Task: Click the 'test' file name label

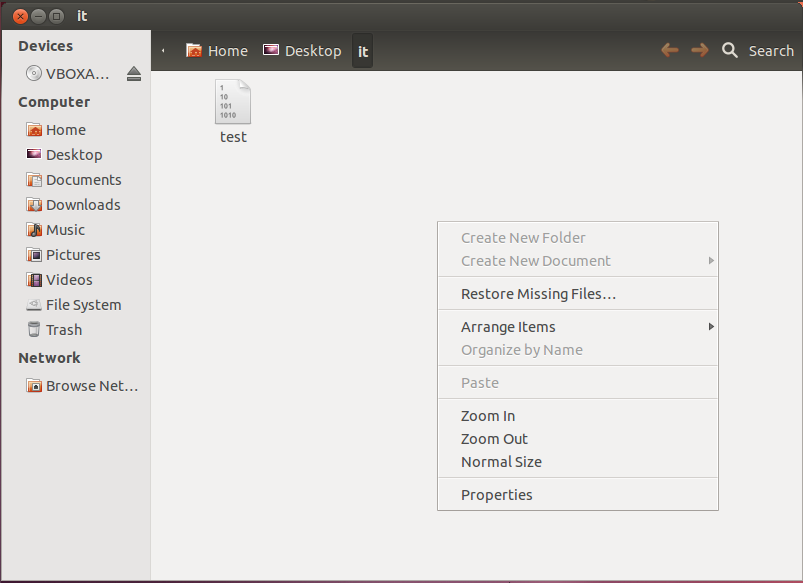Action: pos(233,137)
